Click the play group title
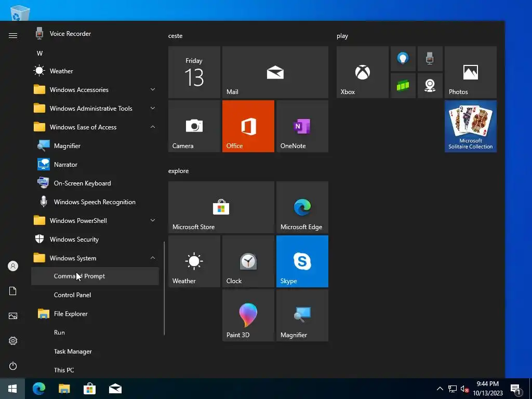Screen dimensions: 532x399 342,36
